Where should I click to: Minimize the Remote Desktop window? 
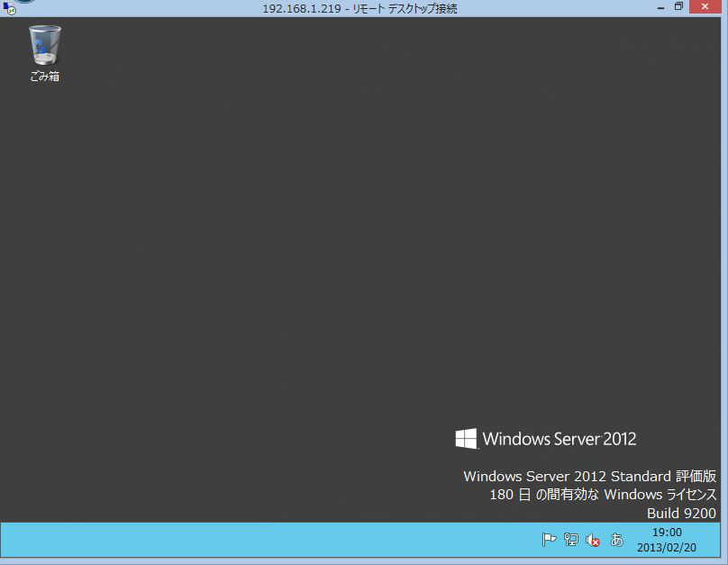pos(660,7)
